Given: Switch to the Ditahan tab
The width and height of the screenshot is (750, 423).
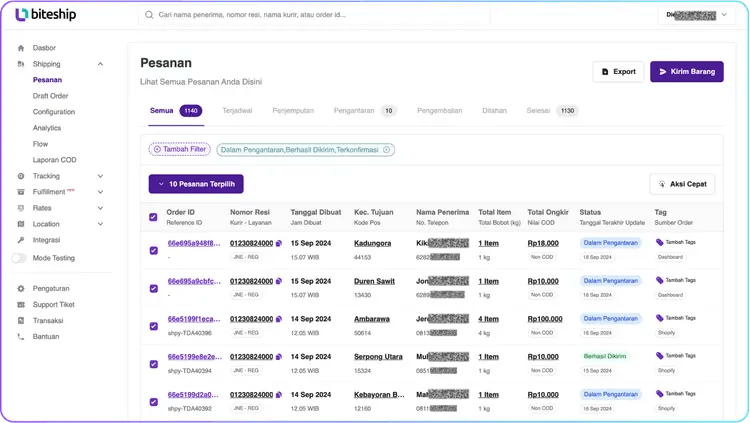Looking at the screenshot, I should tap(494, 111).
